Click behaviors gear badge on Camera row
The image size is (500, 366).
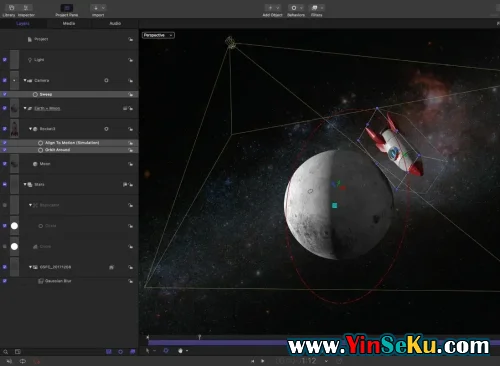[106, 80]
